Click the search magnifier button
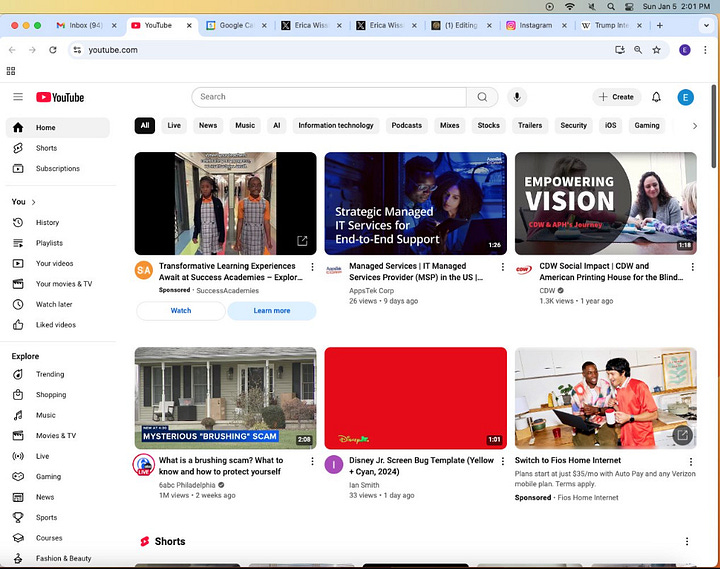Viewport: 720px width, 569px height. (x=482, y=97)
